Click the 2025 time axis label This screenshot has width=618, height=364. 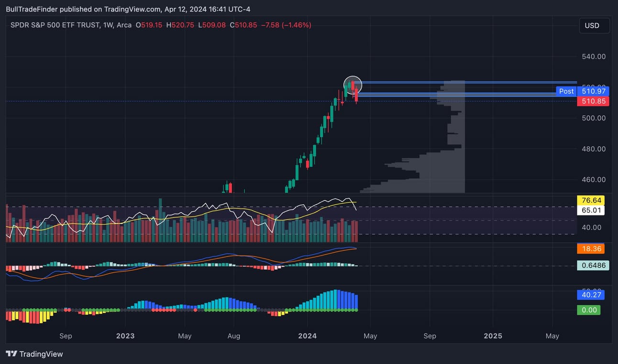tap(493, 336)
